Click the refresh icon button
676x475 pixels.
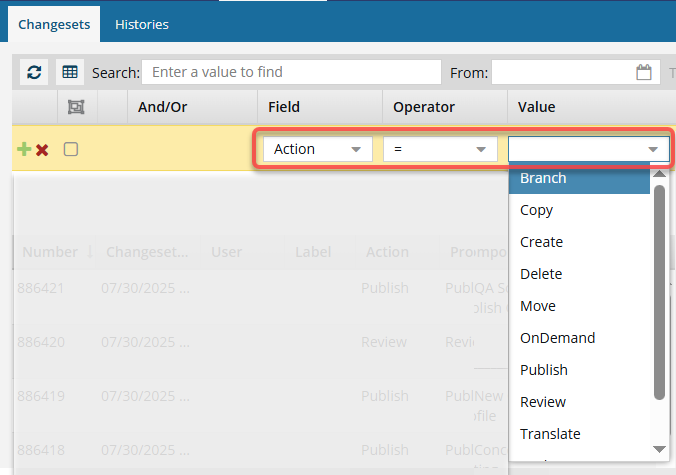click(34, 72)
